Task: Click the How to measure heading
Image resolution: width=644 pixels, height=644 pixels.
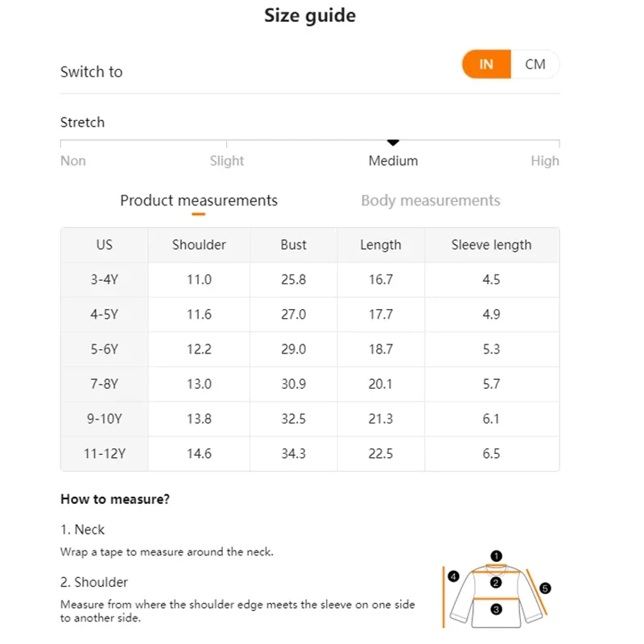Action: coord(115,499)
